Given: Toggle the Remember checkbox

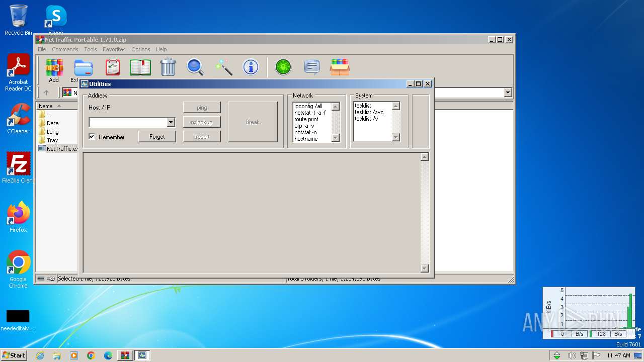Looking at the screenshot, I should [92, 136].
